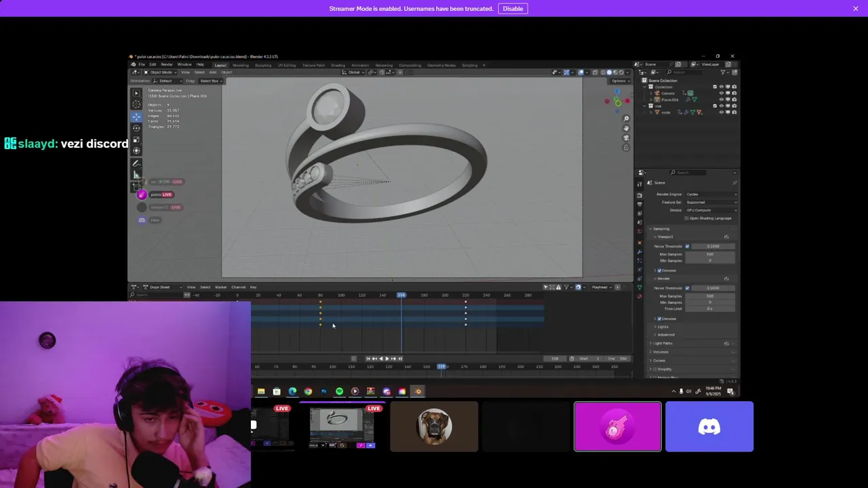The height and width of the screenshot is (488, 868).
Task: Open the Tool properties tab icon
Action: pyautogui.click(x=639, y=184)
